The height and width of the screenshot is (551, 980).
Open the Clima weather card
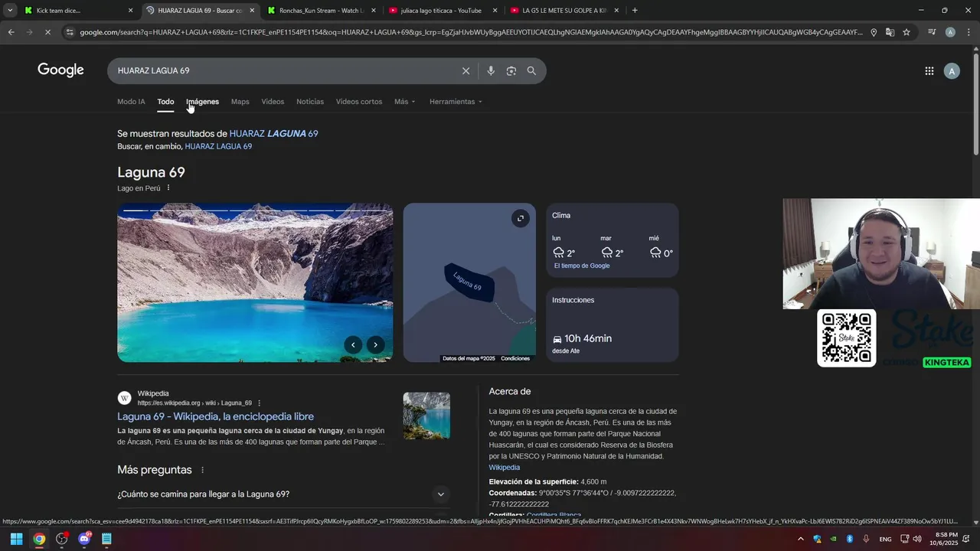612,240
